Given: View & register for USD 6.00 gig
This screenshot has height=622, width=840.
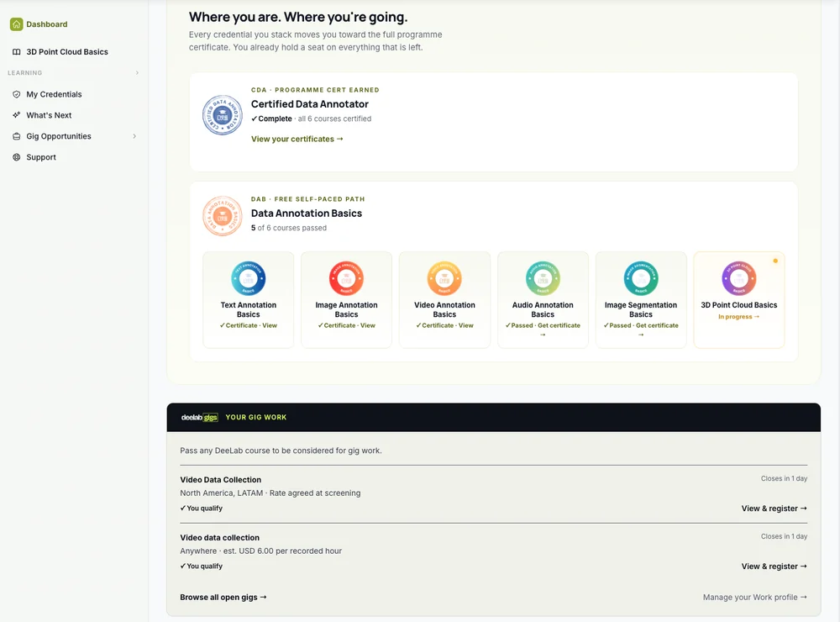Looking at the screenshot, I should [x=774, y=567].
